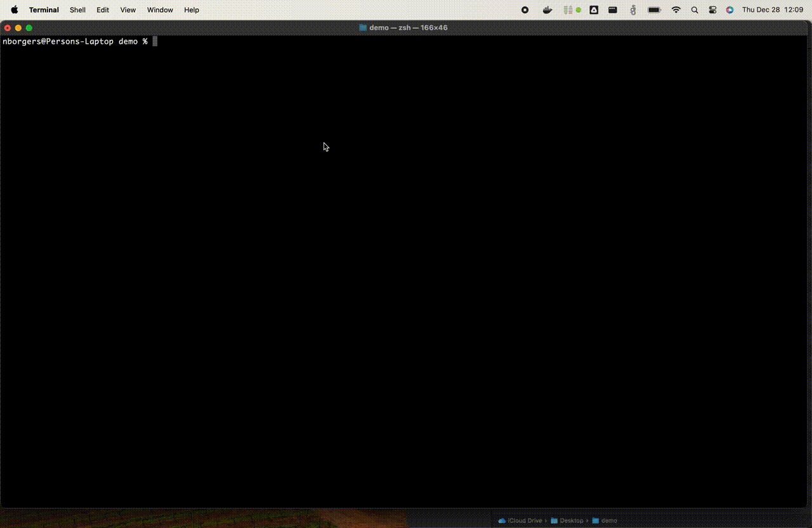Click the window title 'demo — zsh — 166×46'
Viewport: 812px width, 528px height.
(409, 28)
